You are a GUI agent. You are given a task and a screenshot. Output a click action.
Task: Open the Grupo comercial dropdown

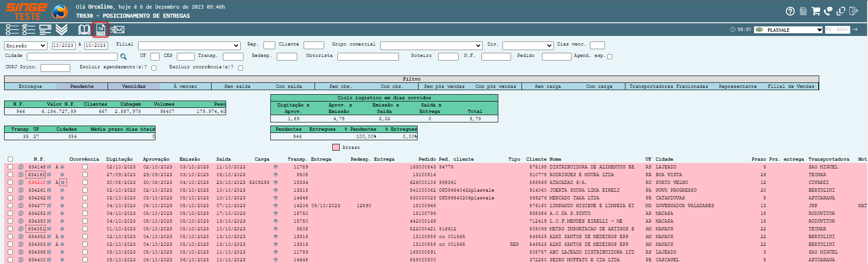click(431, 46)
